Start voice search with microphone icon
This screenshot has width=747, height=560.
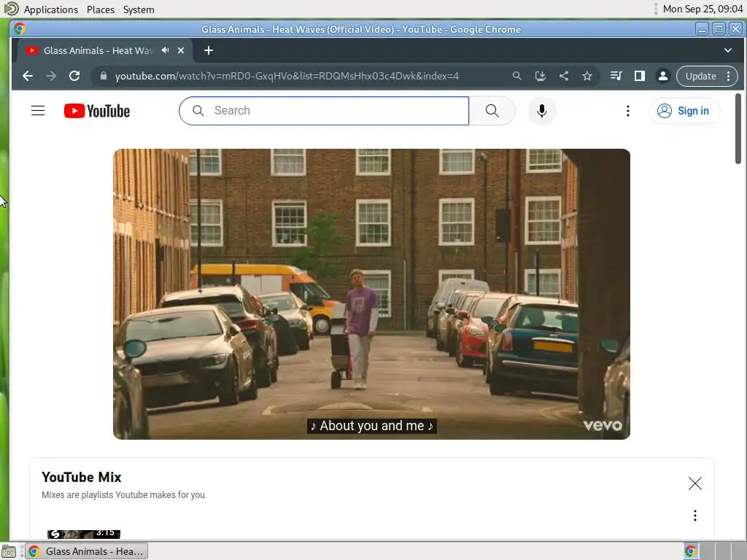pos(542,111)
